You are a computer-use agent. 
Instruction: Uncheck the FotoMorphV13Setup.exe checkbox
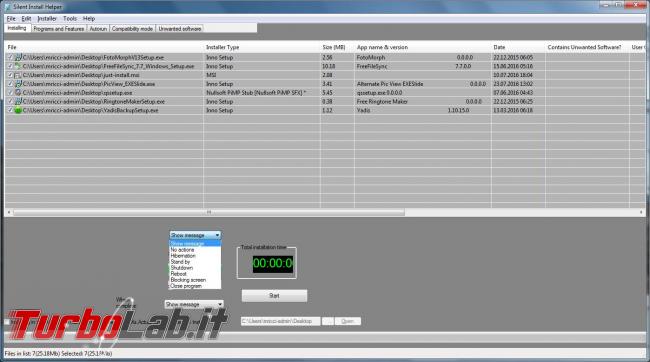[x=10, y=58]
